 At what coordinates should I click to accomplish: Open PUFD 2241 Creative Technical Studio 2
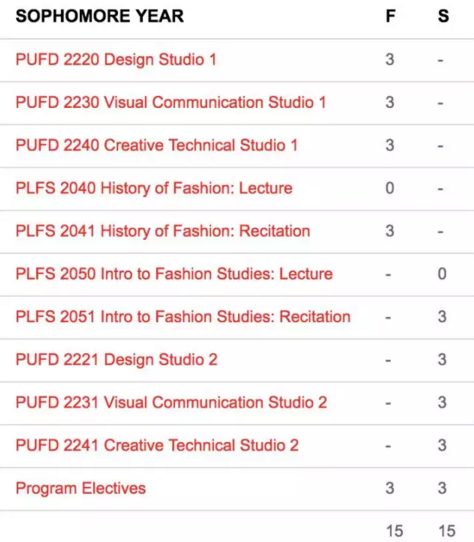(x=157, y=445)
